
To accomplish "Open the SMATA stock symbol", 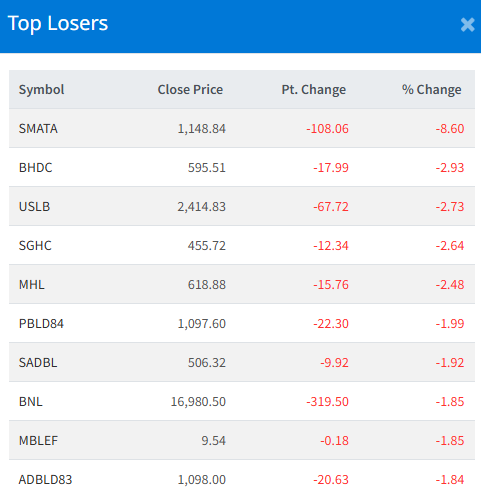I will click(38, 129).
